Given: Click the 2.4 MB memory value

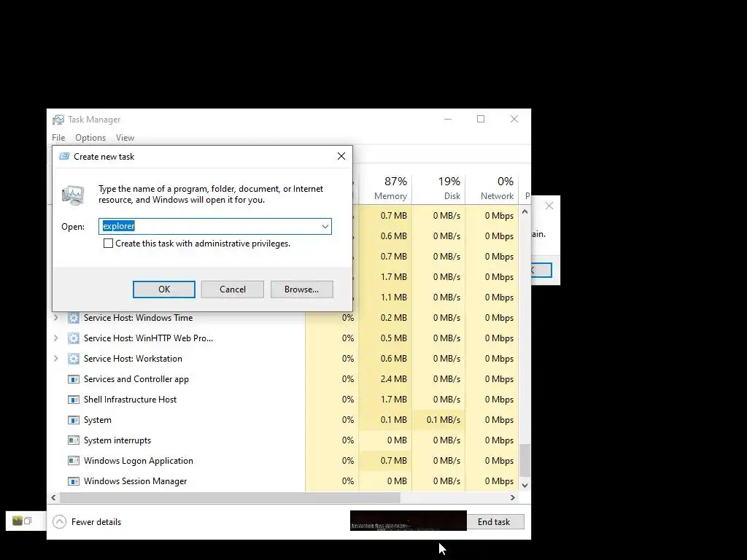Looking at the screenshot, I should 393,379.
